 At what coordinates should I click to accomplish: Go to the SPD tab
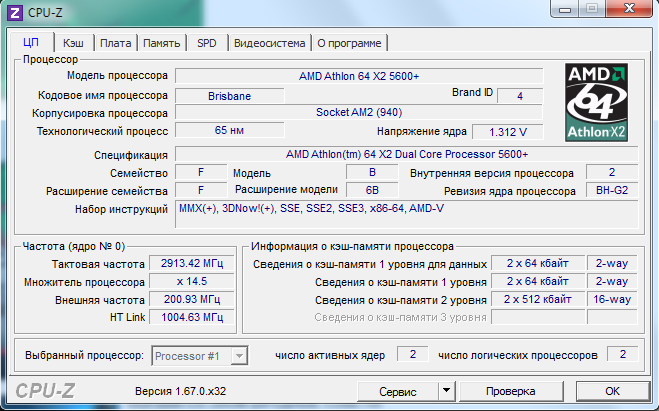207,43
